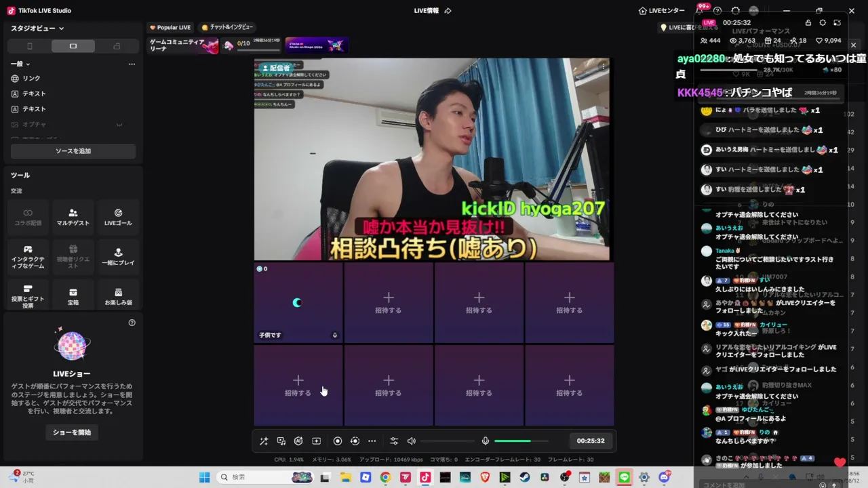Click the taskbar 検索 search box
The width and height of the screenshot is (868, 488).
[x=265, y=477]
